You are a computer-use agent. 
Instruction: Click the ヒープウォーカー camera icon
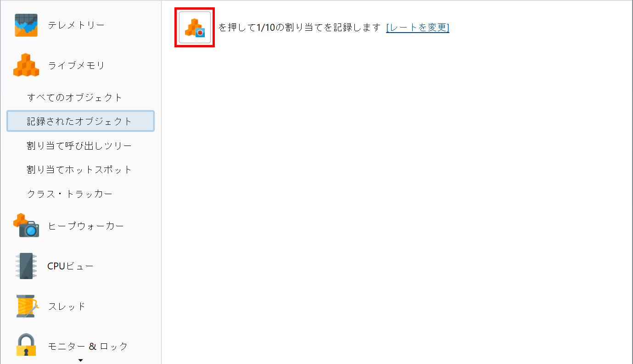[x=26, y=225]
